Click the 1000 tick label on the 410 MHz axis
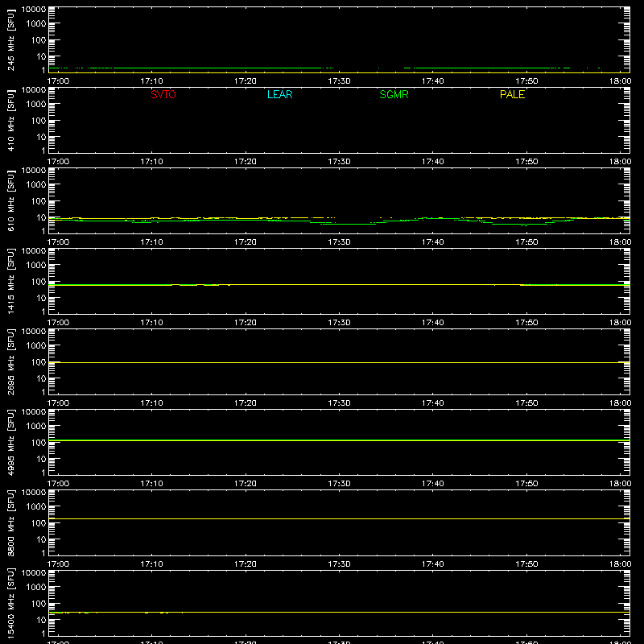Image resolution: width=644 pixels, height=644 pixels. tap(36, 104)
